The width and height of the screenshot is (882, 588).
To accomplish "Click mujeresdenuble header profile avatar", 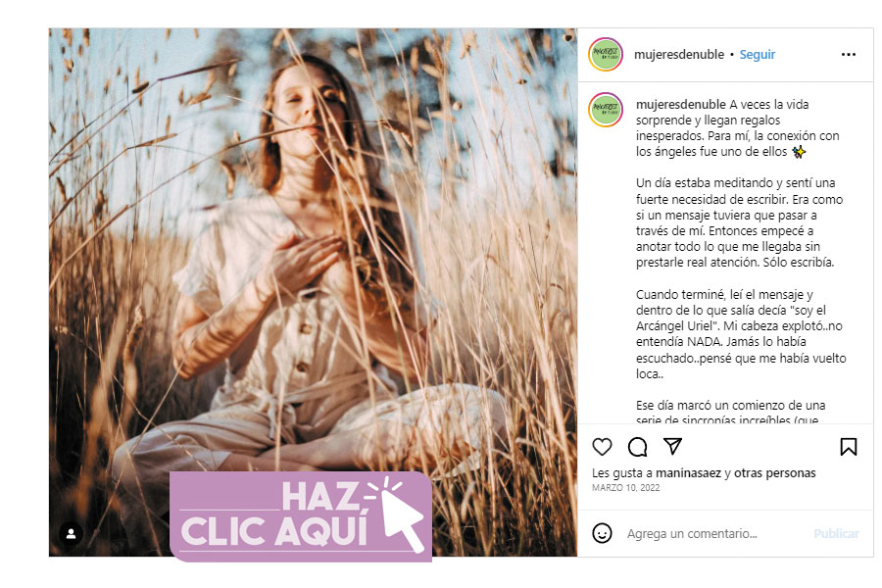I will [606, 55].
